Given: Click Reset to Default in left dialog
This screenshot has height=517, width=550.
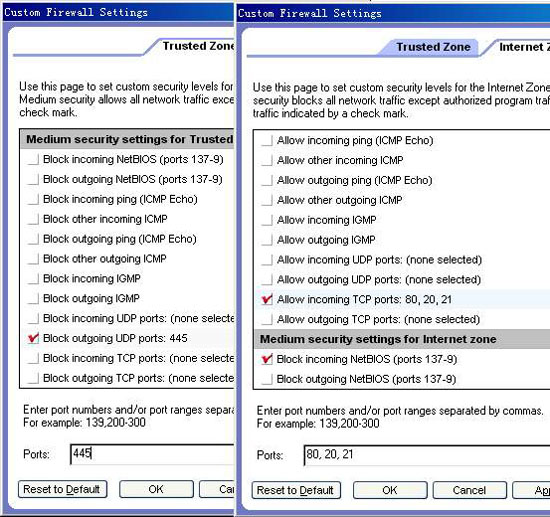Looking at the screenshot, I should click(x=62, y=489).
